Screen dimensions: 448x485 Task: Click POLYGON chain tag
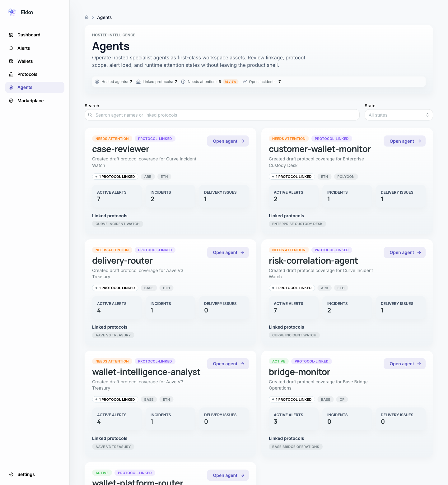tap(346, 177)
